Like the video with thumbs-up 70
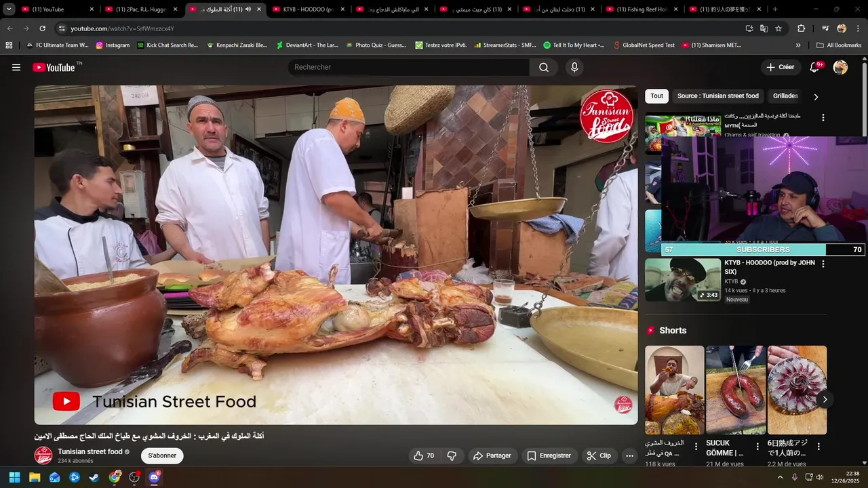Viewport: 868px width, 488px height. [x=424, y=455]
